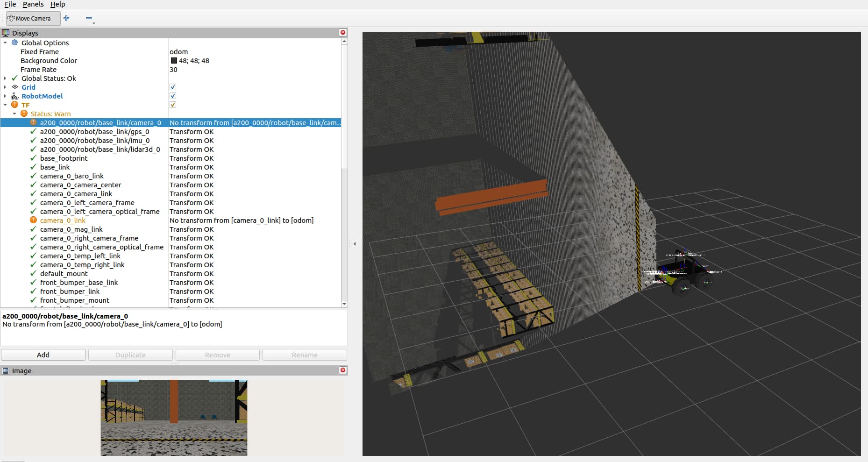The image size is (868, 462).
Task: Click the Displays list scroll down arrow
Action: [344, 304]
